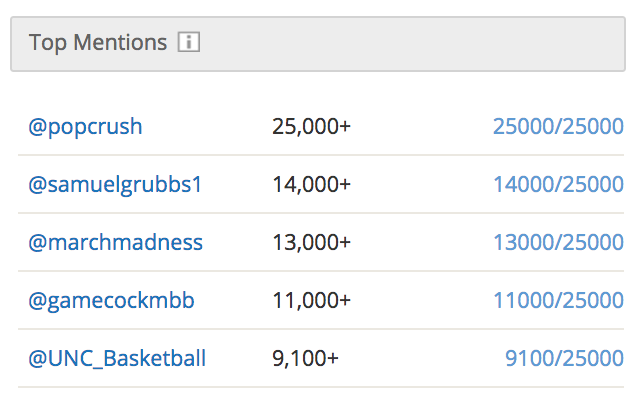Select the 9,100+ count for UNC_Basketball
640x404 pixels.
(x=305, y=358)
